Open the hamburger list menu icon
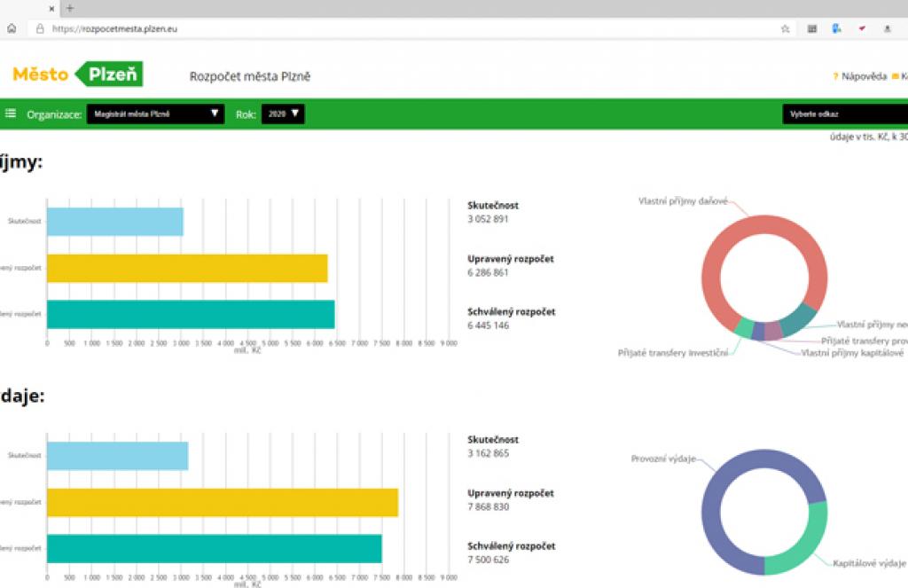908x588 pixels. click(11, 114)
